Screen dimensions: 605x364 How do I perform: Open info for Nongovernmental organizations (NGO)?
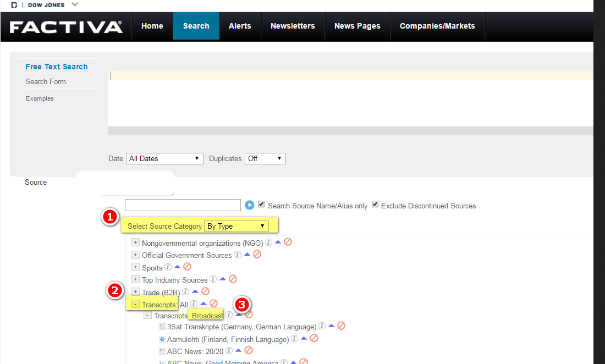pyautogui.click(x=268, y=242)
